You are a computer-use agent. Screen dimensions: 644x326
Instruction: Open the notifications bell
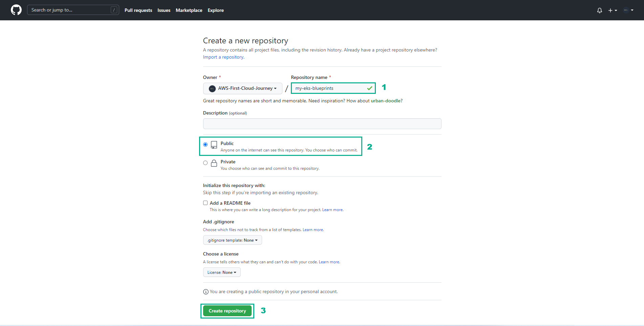[x=600, y=10]
